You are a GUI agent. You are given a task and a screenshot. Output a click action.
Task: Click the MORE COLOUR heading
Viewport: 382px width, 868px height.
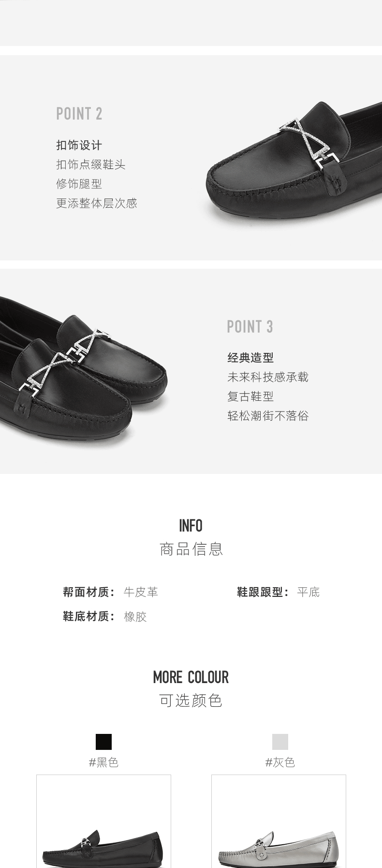tap(191, 677)
